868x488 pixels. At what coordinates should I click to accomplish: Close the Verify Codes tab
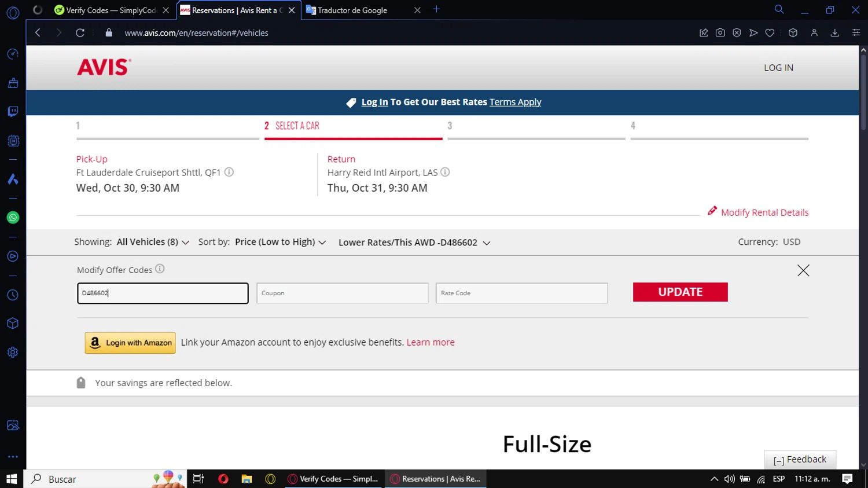pyautogui.click(x=165, y=10)
